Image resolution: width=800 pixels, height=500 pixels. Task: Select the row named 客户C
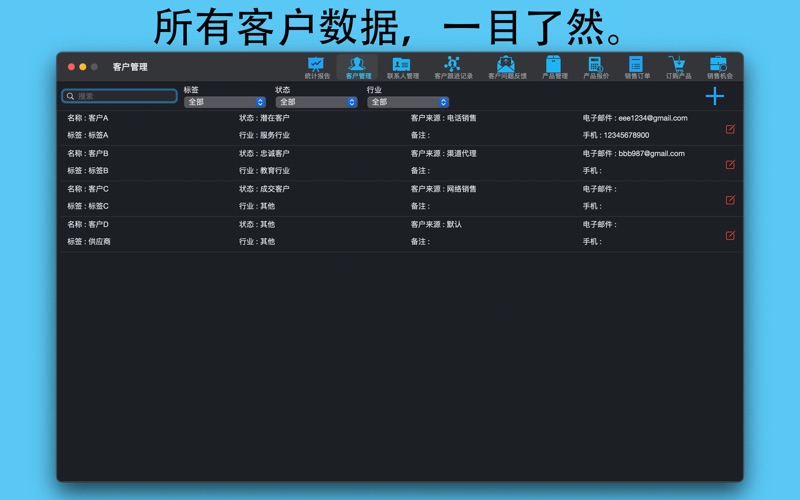[x=401, y=198]
